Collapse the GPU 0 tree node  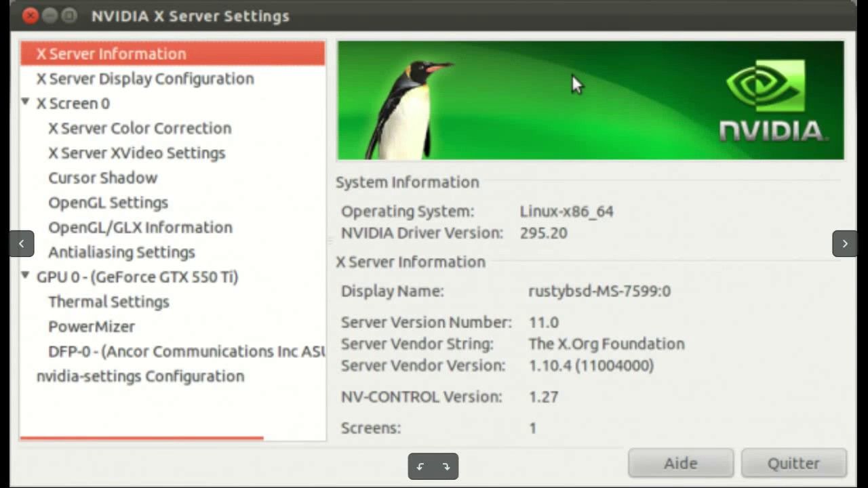25,276
